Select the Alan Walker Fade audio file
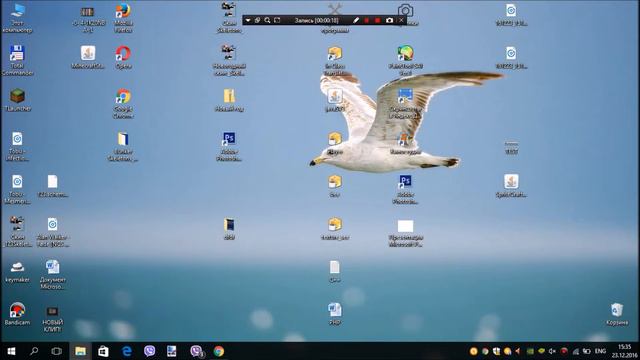 [x=52, y=232]
